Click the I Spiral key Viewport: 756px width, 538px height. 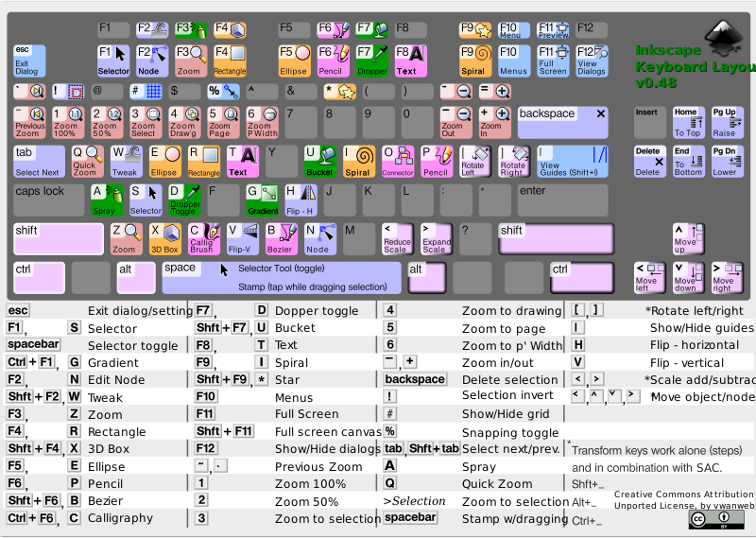point(359,162)
